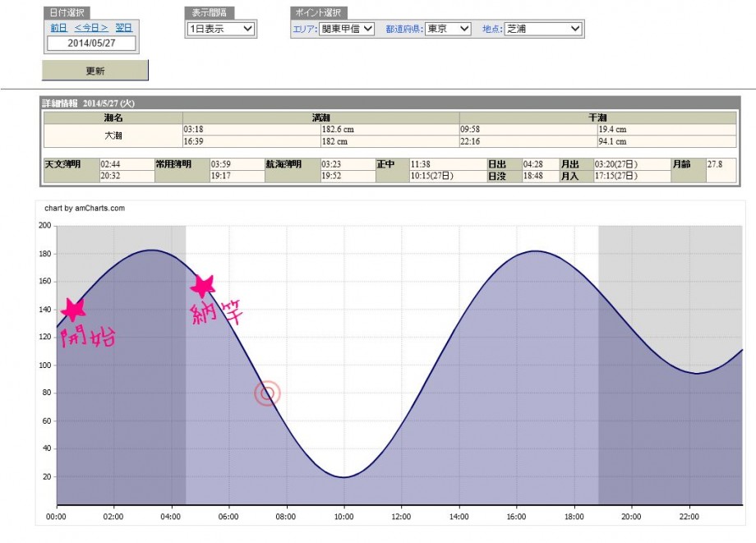This screenshot has width=756, height=543.
Task: Click the chart by amCharts.com link
Action: coord(85,208)
